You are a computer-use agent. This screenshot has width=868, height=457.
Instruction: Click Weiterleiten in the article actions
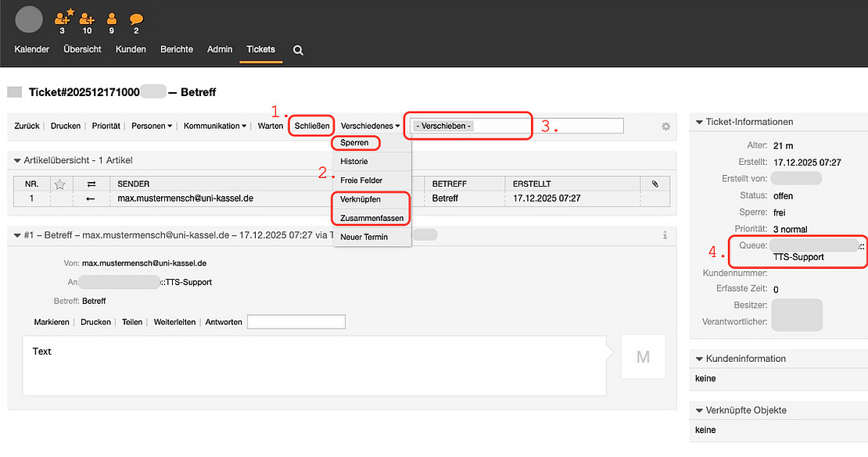coord(174,322)
